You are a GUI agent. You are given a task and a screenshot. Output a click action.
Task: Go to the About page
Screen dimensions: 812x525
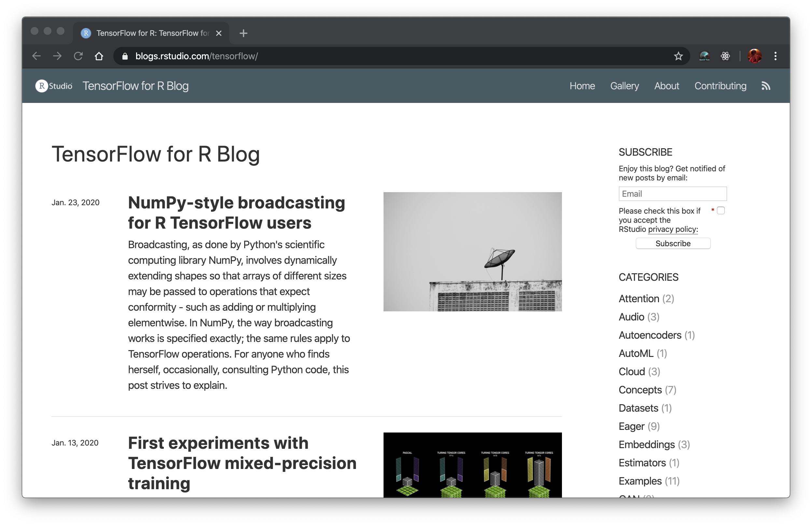[666, 86]
